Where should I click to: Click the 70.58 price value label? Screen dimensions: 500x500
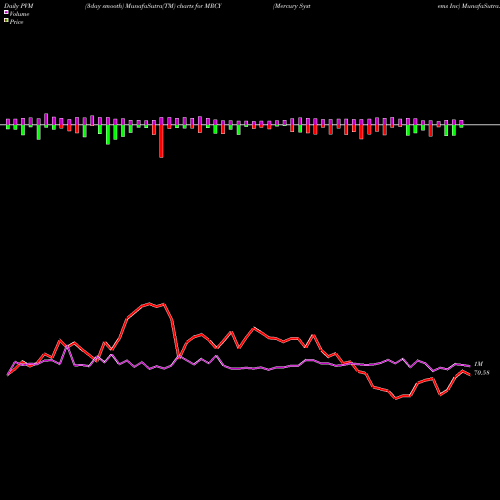pos(482,373)
